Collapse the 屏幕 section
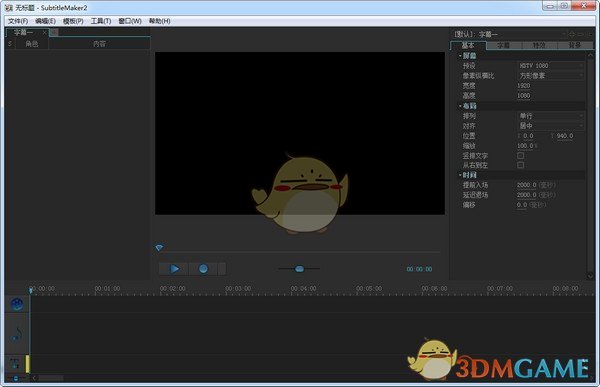600x387 pixels. pos(460,56)
